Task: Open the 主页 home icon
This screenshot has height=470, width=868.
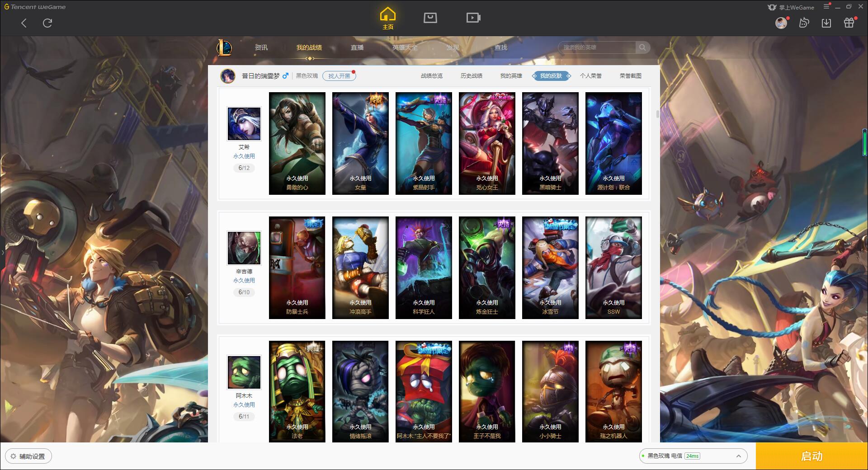Action: pyautogui.click(x=387, y=19)
